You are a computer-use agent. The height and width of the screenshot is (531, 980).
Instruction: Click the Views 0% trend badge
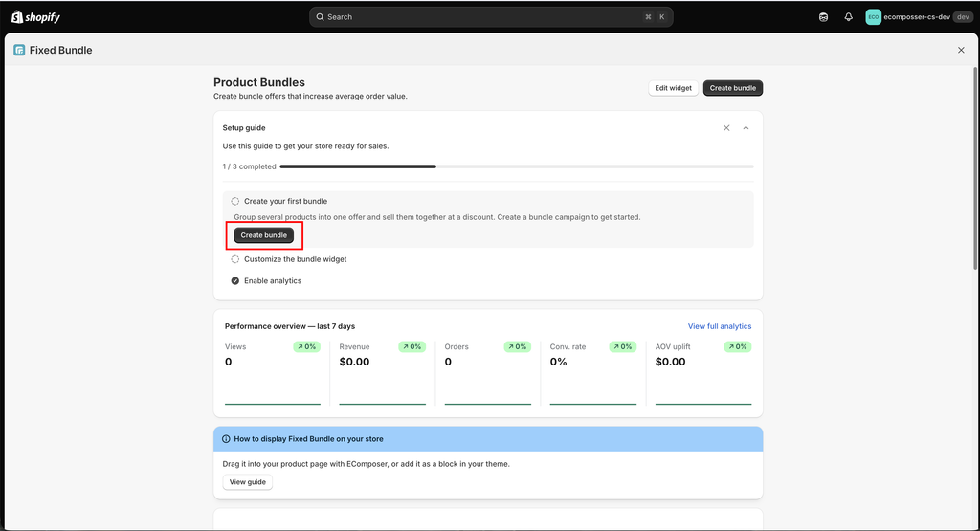point(306,346)
